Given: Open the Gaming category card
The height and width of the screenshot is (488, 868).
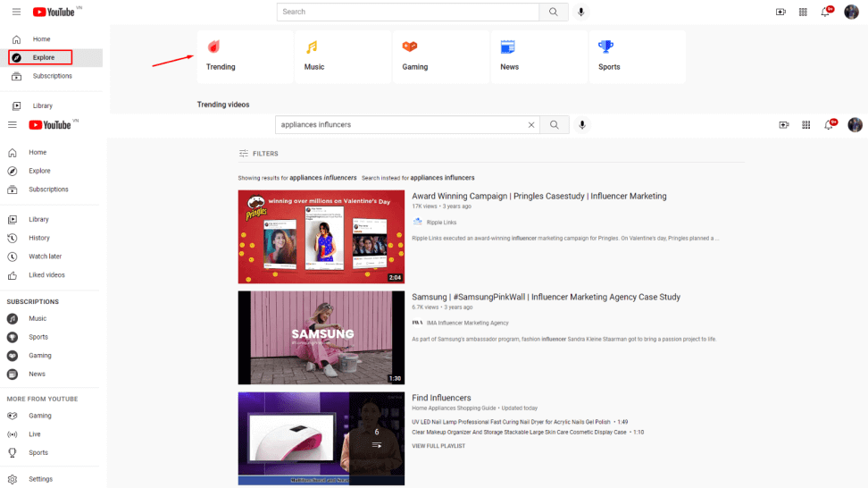Looking at the screenshot, I should pyautogui.click(x=440, y=56).
